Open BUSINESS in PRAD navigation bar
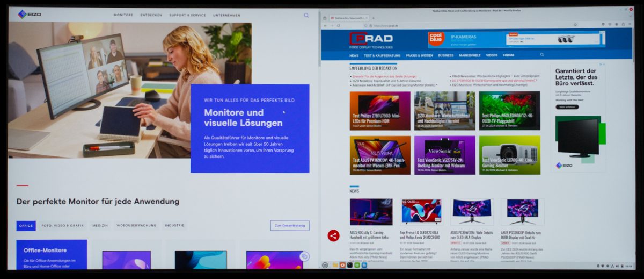Image resolution: width=644 pixels, height=279 pixels. click(x=446, y=55)
